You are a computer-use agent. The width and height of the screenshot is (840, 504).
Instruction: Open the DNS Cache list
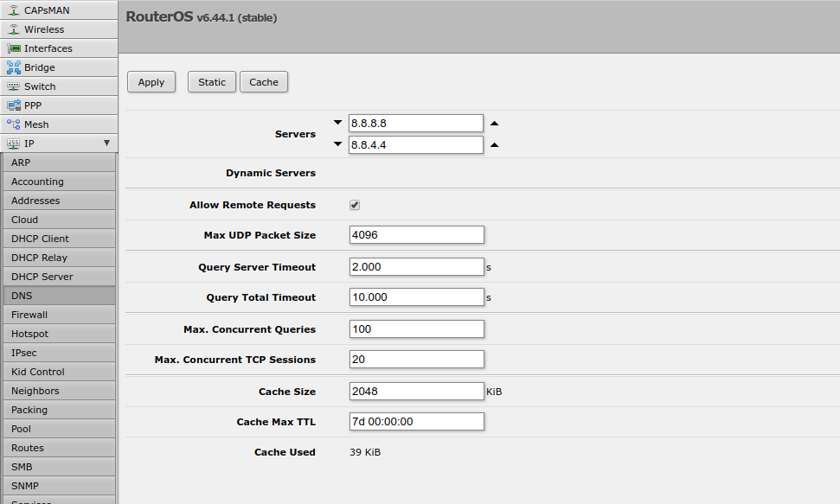pyautogui.click(x=264, y=82)
